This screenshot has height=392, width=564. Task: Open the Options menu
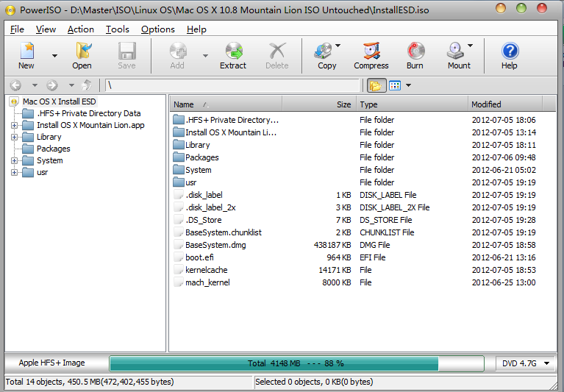(158, 29)
